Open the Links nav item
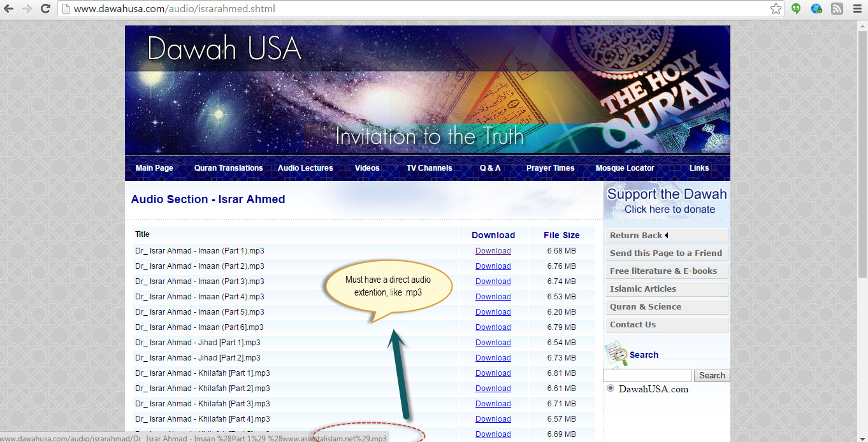 pyautogui.click(x=699, y=168)
